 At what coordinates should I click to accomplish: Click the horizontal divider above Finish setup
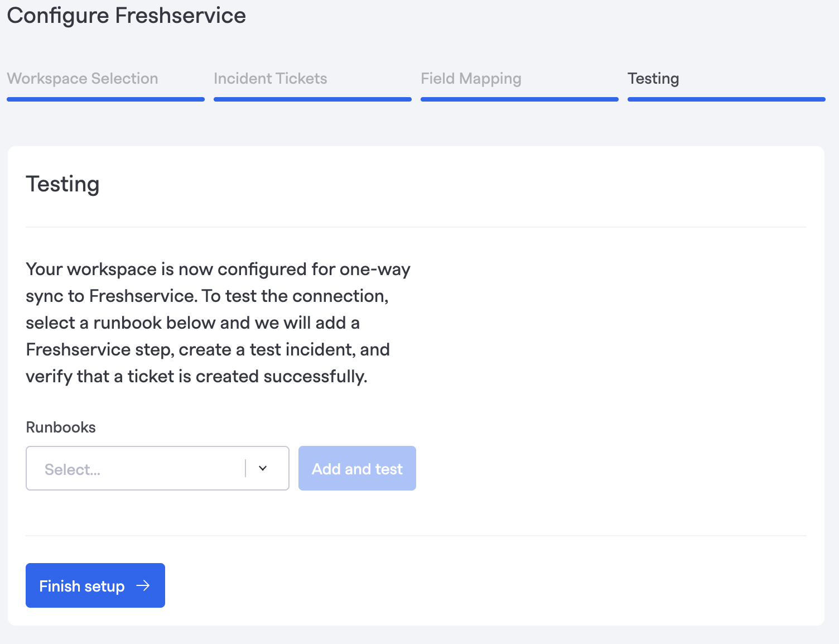tap(416, 536)
